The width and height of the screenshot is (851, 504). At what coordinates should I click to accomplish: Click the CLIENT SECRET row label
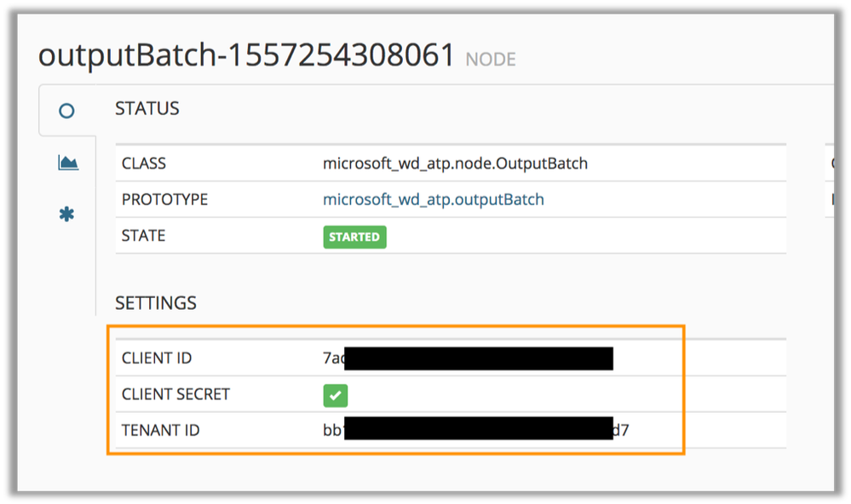[175, 395]
